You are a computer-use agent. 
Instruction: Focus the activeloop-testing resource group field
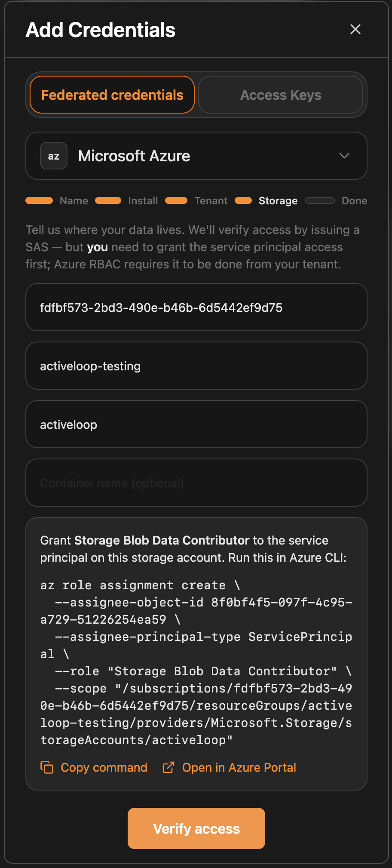click(x=196, y=366)
